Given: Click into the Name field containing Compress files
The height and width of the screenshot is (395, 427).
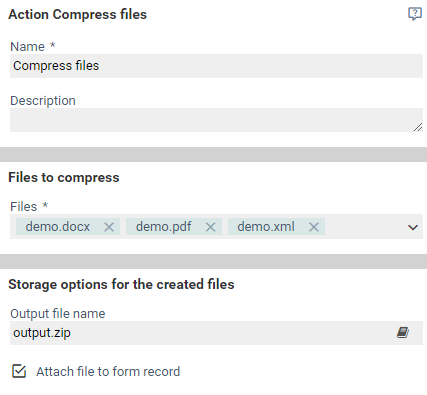Looking at the screenshot, I should tap(216, 66).
